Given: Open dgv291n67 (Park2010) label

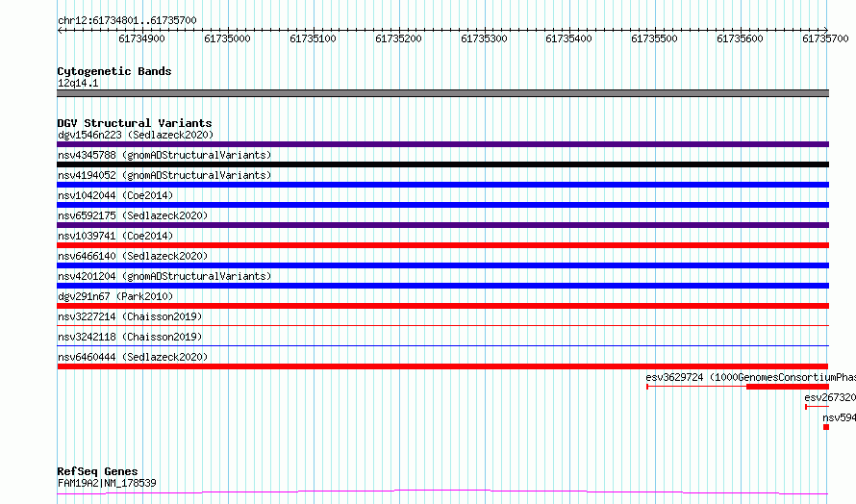Looking at the screenshot, I should [x=115, y=296].
